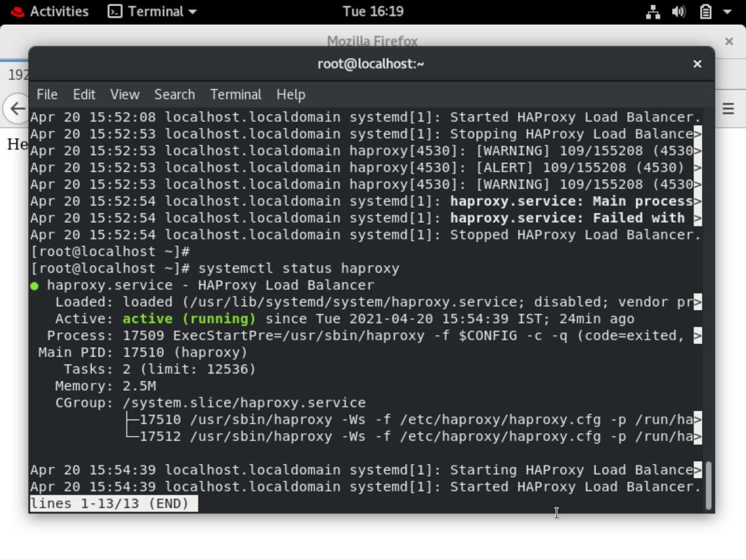Click the [ALERT] 109/155208 log entry

pyautogui.click(x=366, y=167)
